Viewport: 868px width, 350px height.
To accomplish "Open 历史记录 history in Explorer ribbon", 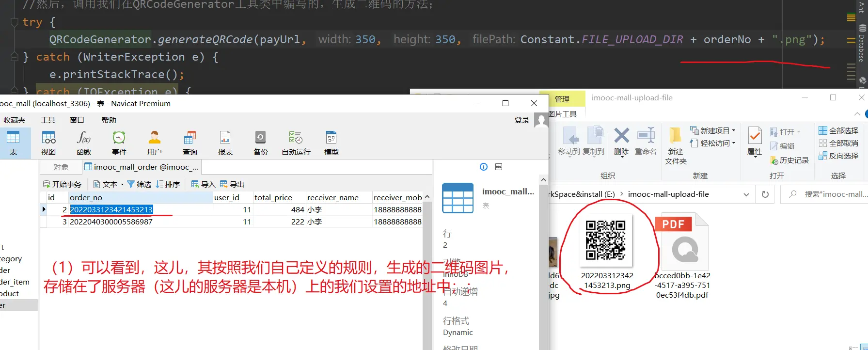I will click(x=789, y=160).
